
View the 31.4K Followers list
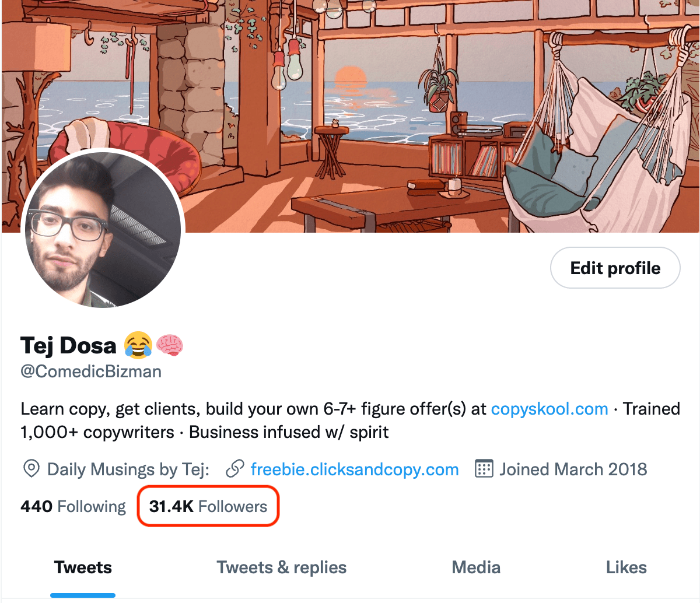point(208,506)
